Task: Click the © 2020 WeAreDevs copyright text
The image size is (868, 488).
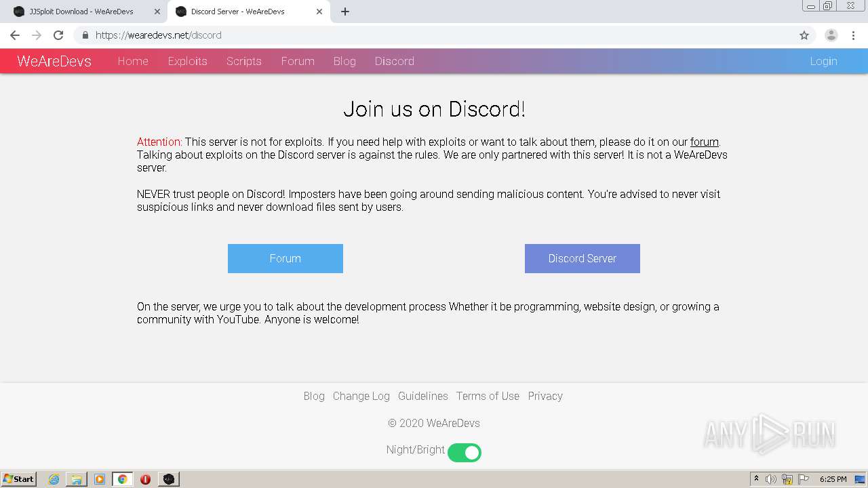Action: [x=434, y=423]
